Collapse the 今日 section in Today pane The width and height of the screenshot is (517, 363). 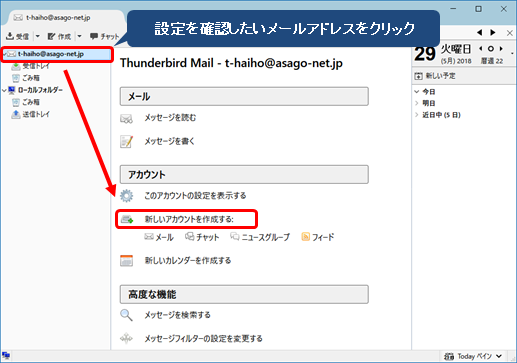[417, 92]
